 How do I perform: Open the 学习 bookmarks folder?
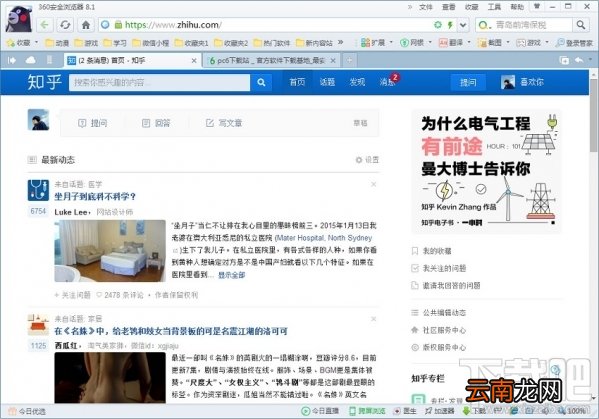coord(115,43)
